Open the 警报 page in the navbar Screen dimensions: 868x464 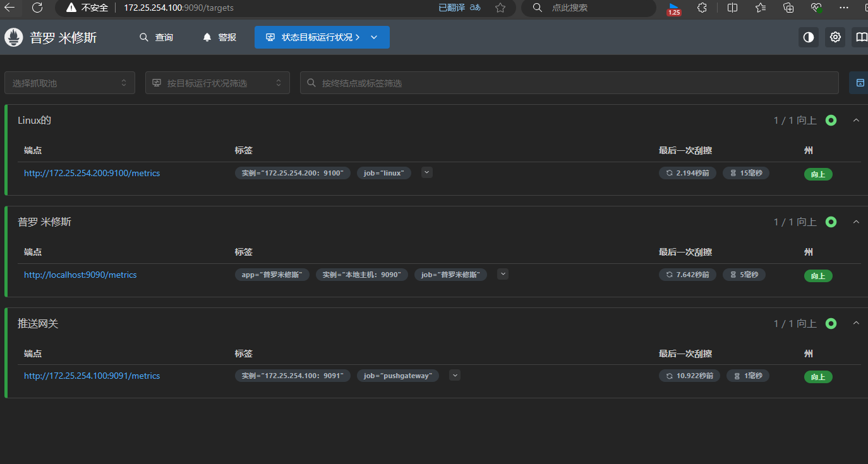pyautogui.click(x=219, y=37)
